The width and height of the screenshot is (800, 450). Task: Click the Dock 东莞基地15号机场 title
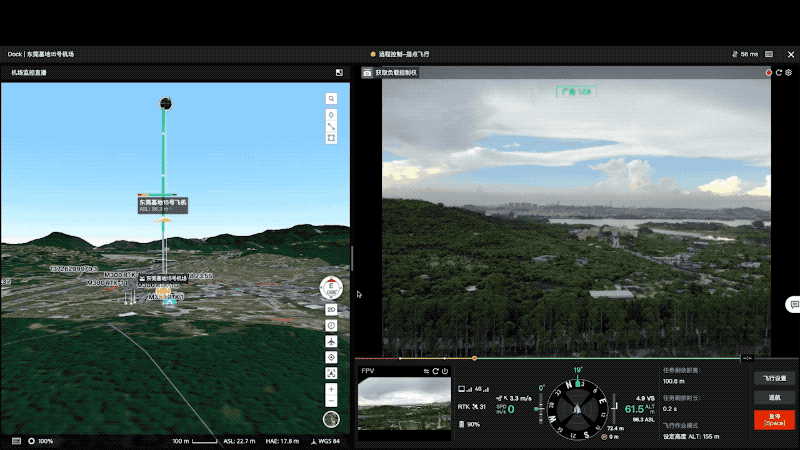click(41, 54)
